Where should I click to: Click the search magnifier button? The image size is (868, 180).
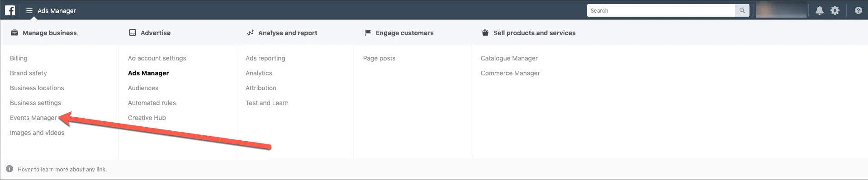point(742,10)
